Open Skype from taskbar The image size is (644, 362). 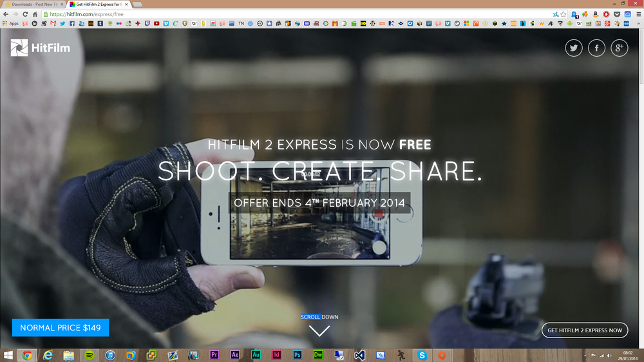click(x=422, y=355)
